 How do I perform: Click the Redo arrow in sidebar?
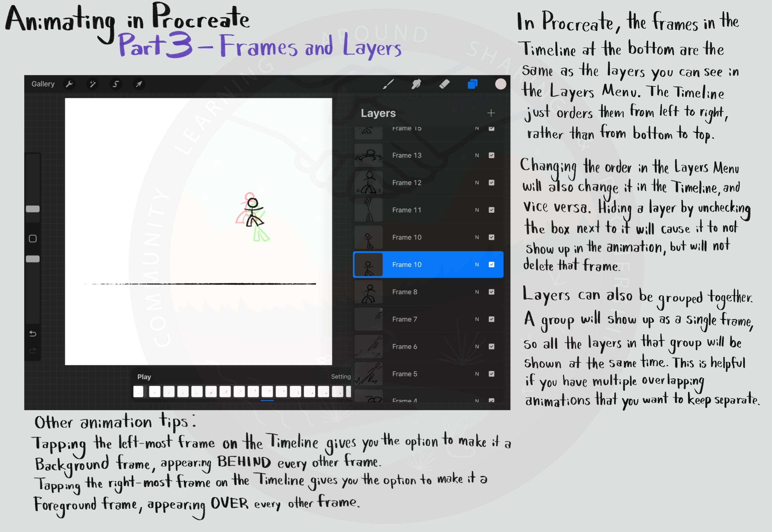pos(33,350)
